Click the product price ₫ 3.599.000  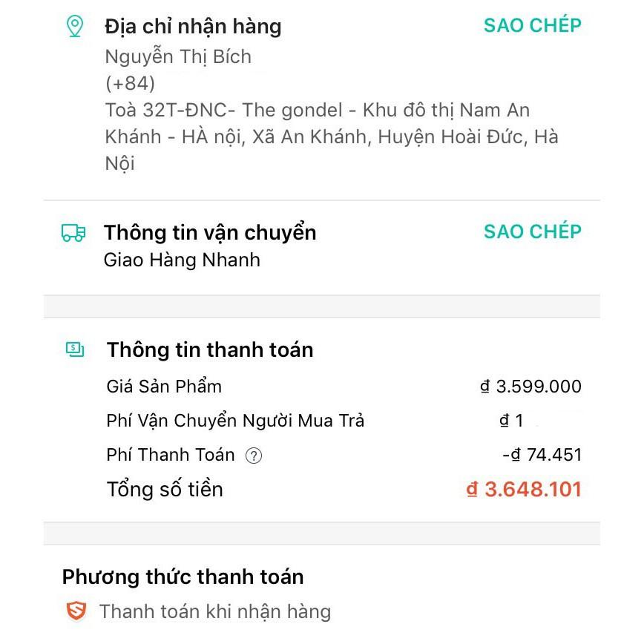pos(530,387)
